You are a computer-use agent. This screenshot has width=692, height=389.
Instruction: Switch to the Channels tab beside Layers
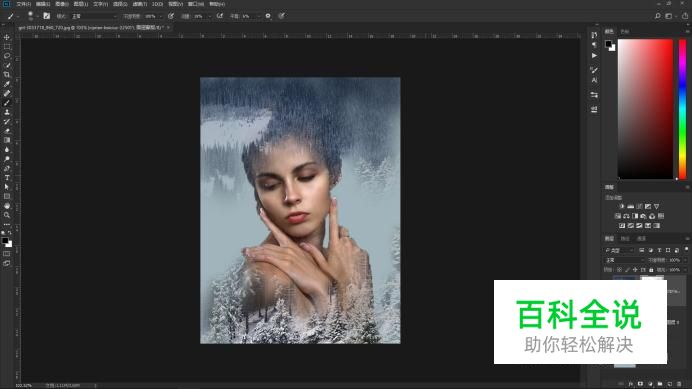[625, 239]
